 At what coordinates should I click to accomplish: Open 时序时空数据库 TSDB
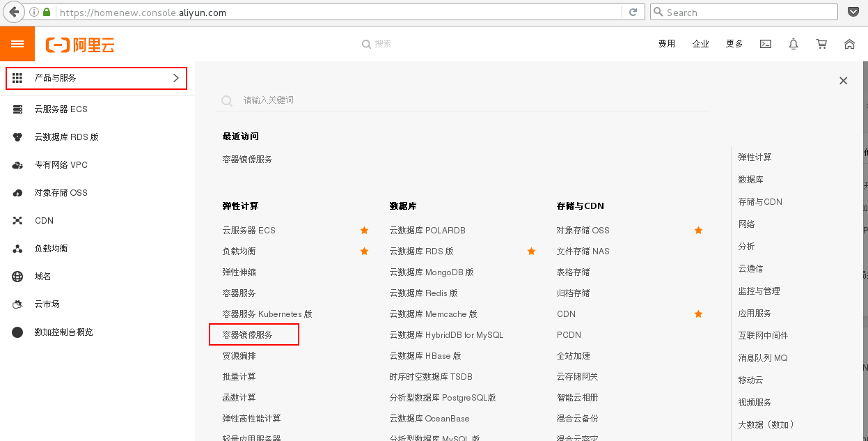(x=431, y=377)
